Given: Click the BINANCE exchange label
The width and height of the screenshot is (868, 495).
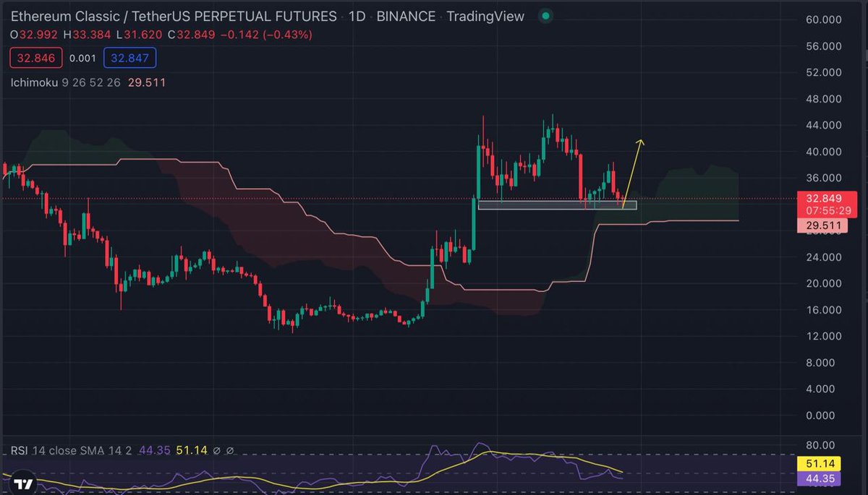Looking at the screenshot, I should pyautogui.click(x=406, y=16).
